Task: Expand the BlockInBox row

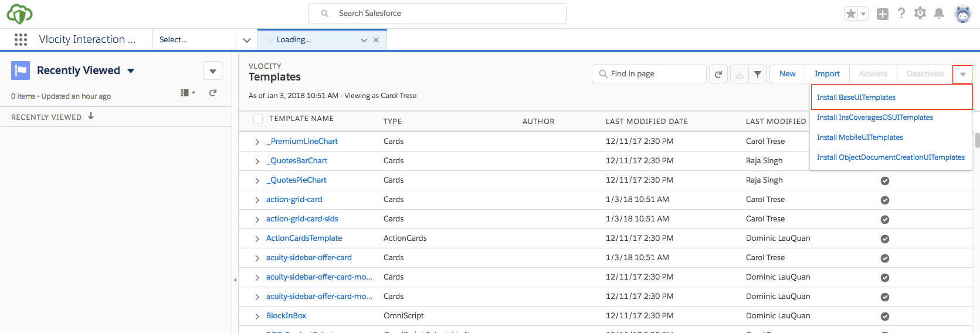Action: point(257,317)
